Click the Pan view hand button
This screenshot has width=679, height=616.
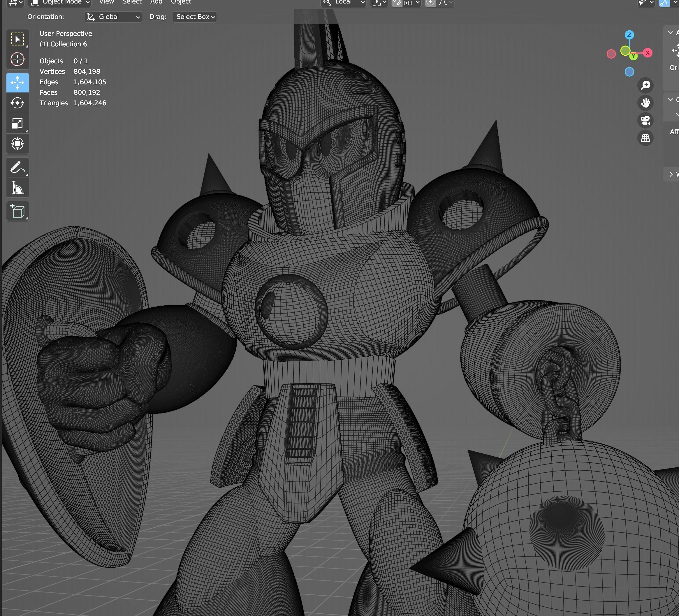[645, 103]
